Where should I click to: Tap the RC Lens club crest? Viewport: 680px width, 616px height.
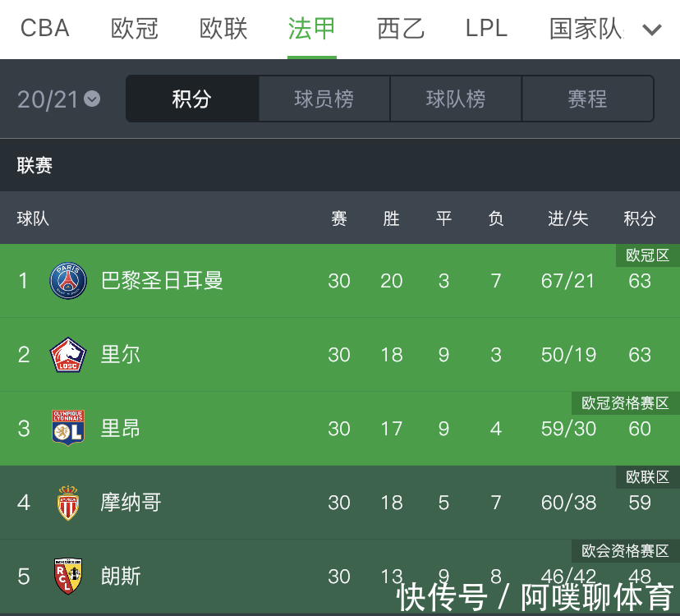point(68,576)
